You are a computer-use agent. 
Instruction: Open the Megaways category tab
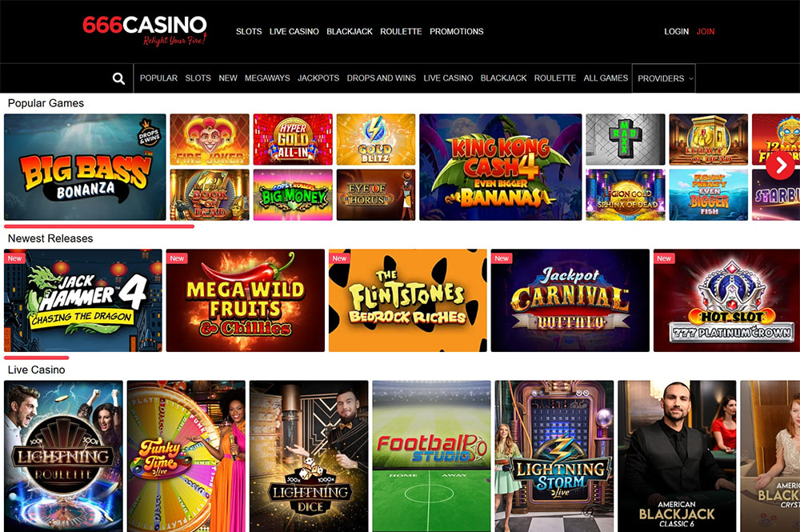click(x=267, y=78)
